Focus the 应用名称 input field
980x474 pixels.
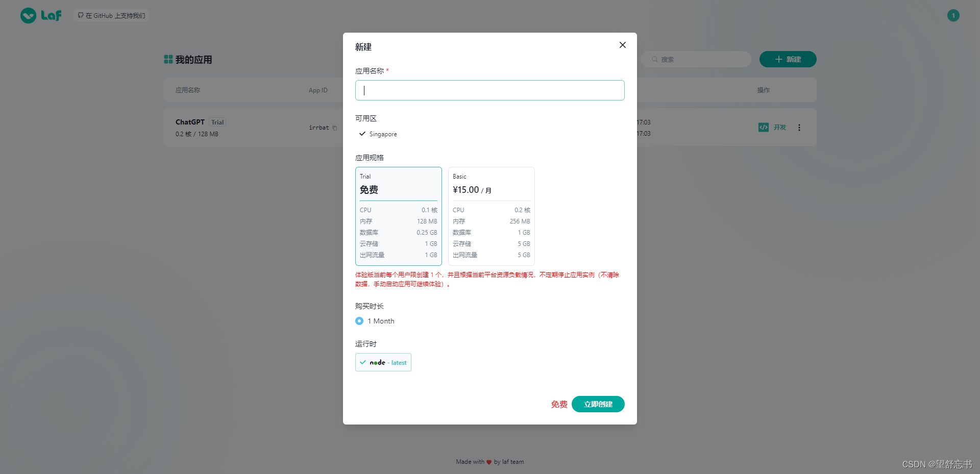pyautogui.click(x=489, y=90)
